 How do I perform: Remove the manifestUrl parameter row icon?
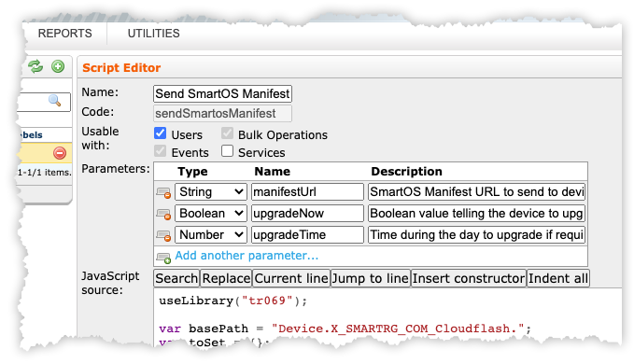pyautogui.click(x=163, y=193)
